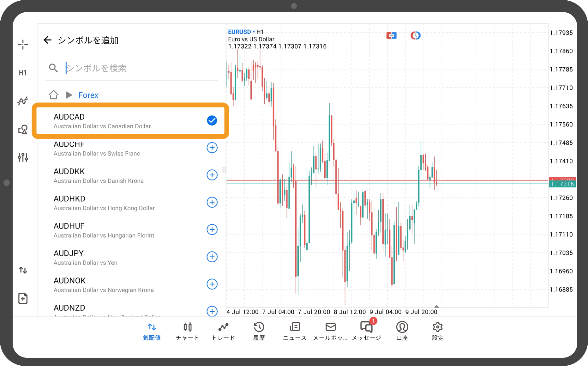
Task: Add AUDHKD with its plus button
Action: [x=212, y=202]
